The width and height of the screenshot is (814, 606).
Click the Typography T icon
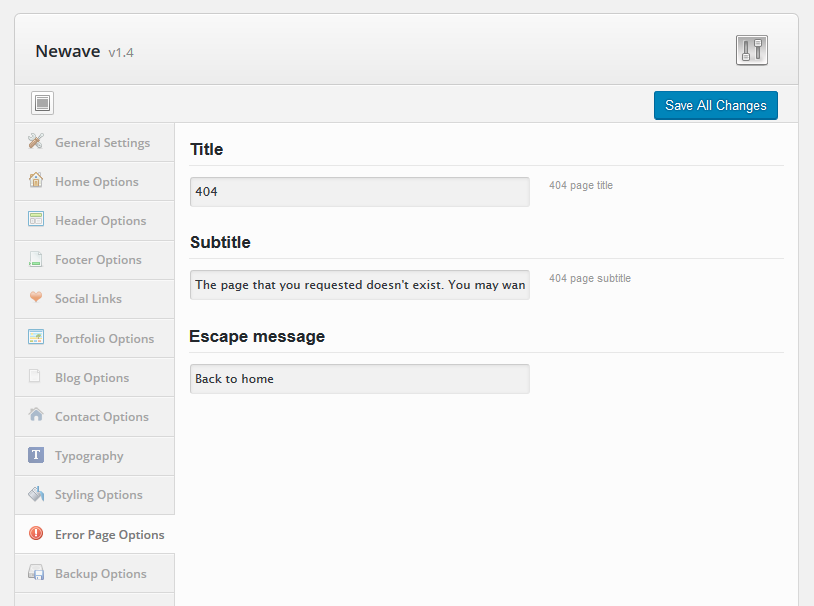[36, 455]
